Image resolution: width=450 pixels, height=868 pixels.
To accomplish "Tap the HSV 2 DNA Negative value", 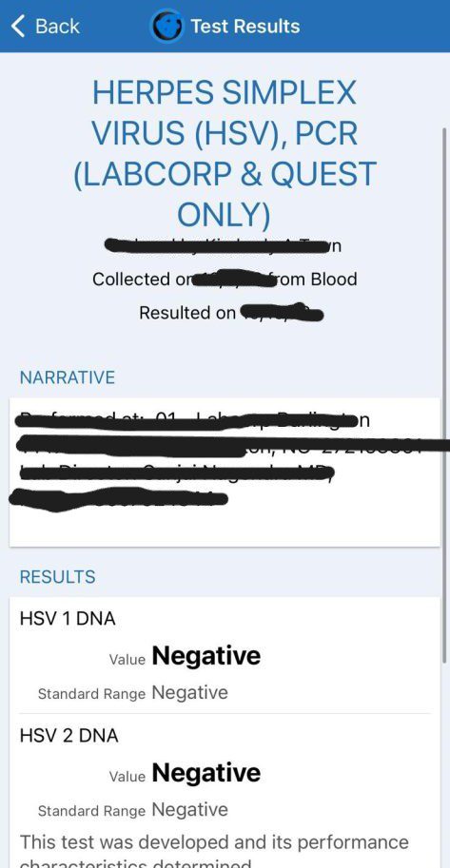I will click(x=206, y=773).
